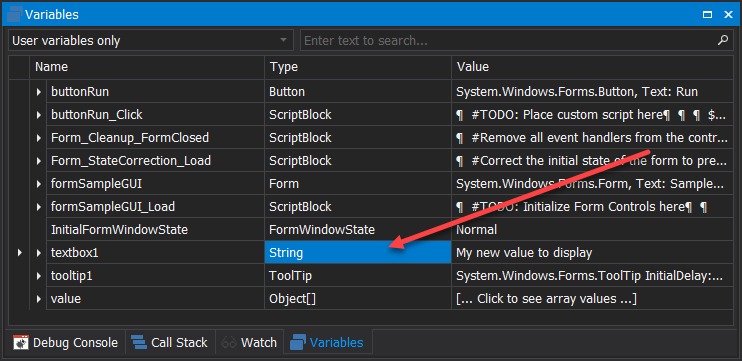Viewport: 742px width, 361px height.
Task: Open the Watch tab
Action: tap(249, 342)
